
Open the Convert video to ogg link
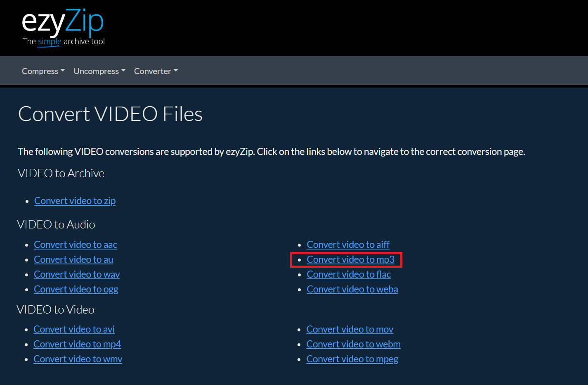click(76, 289)
